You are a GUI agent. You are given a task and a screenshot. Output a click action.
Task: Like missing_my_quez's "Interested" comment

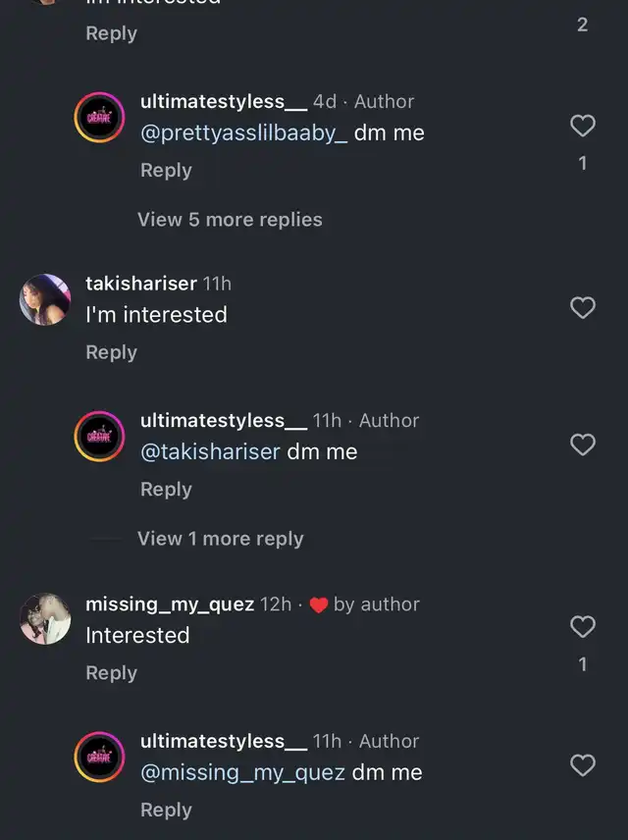tap(583, 626)
